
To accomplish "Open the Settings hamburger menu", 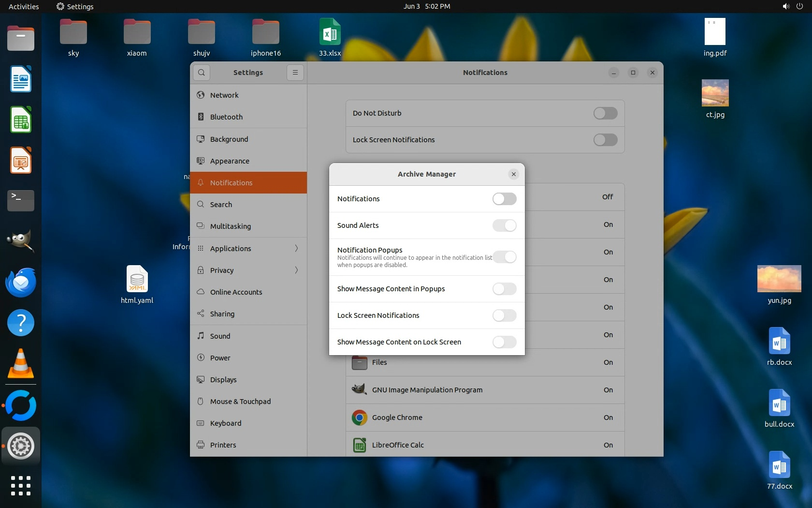I will pyautogui.click(x=295, y=73).
